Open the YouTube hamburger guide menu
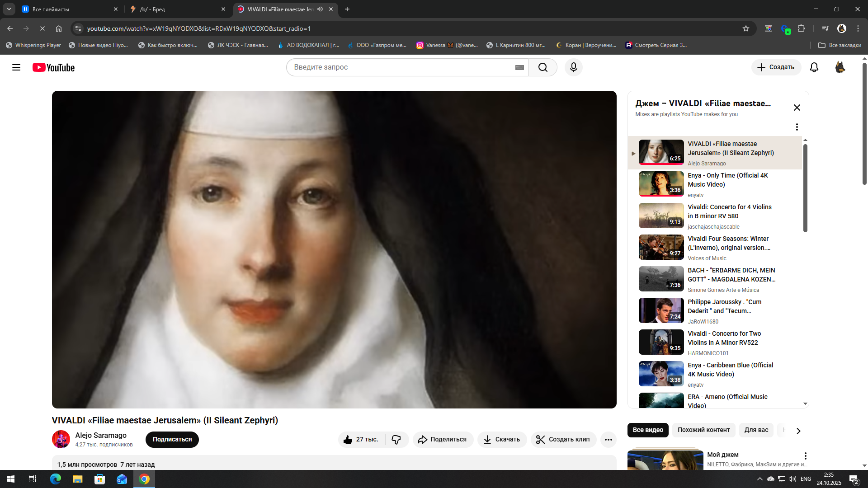This screenshot has width=868, height=488. click(x=16, y=67)
